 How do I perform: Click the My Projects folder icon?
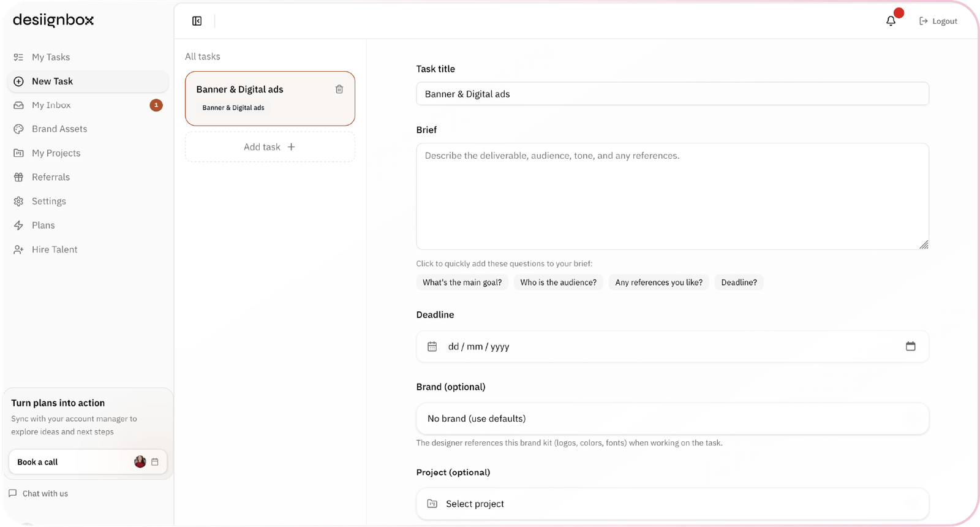(18, 153)
